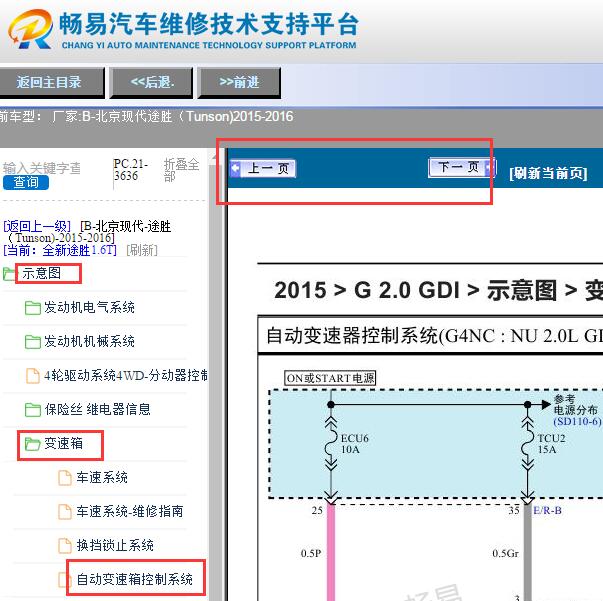Click 返回上一级 link
This screenshot has height=601, width=603.
[x=37, y=226]
